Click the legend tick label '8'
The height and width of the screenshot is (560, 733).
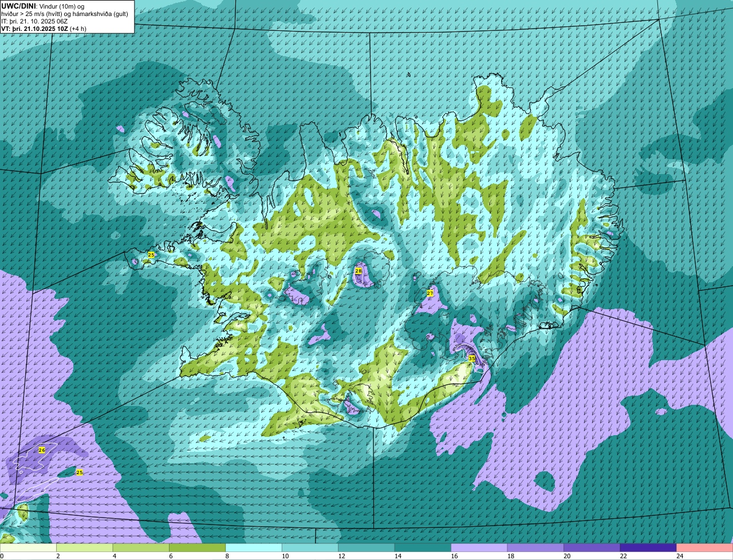[x=227, y=555]
